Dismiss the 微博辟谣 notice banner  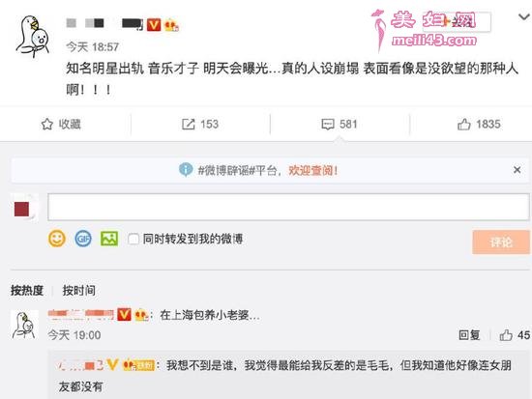(x=517, y=170)
